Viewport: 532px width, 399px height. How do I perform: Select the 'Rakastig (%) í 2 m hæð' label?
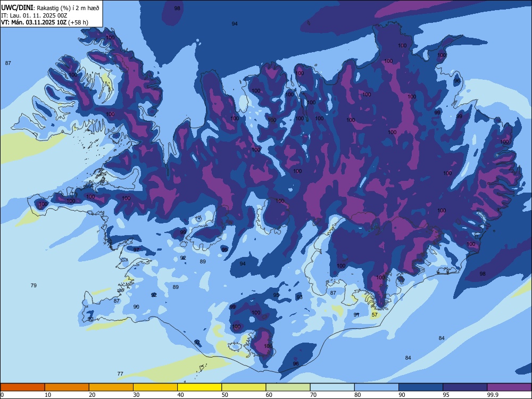(x=68, y=8)
